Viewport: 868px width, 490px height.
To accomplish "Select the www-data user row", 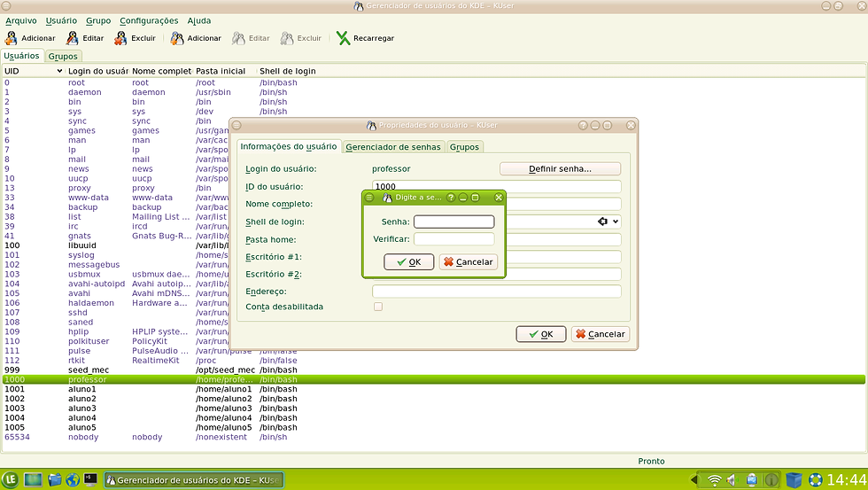I will click(x=115, y=198).
